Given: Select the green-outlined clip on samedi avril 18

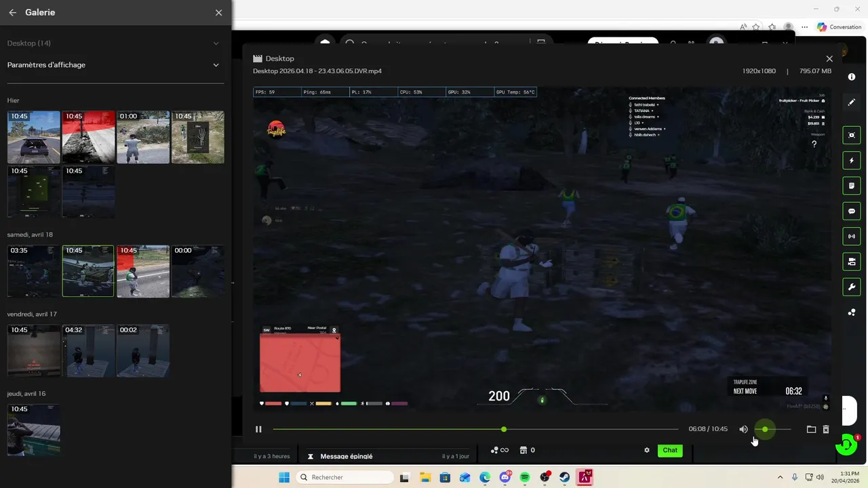Looking at the screenshot, I should click(x=88, y=271).
